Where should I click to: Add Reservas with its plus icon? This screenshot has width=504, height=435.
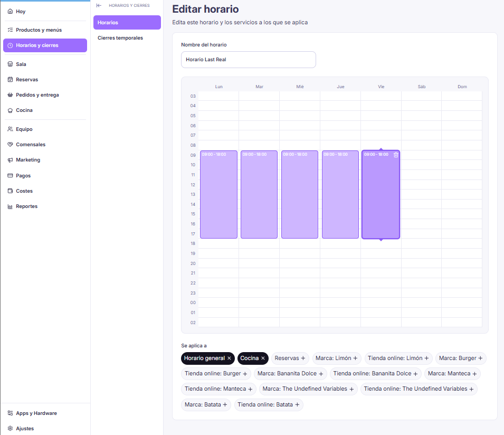coord(303,358)
